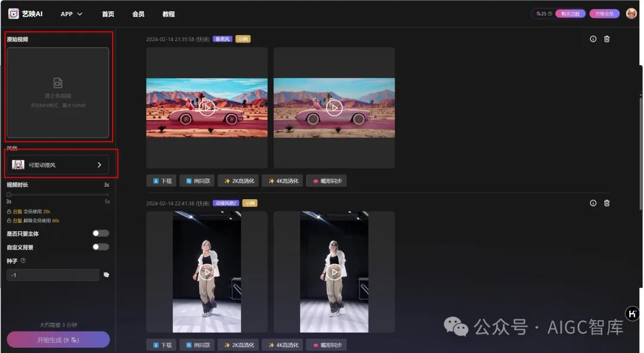Open the 教程 menu item
644x353 pixels.
pyautogui.click(x=168, y=14)
